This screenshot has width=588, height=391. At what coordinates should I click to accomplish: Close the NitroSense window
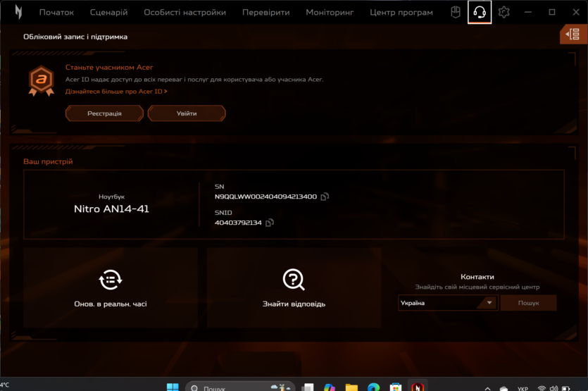[x=576, y=12]
